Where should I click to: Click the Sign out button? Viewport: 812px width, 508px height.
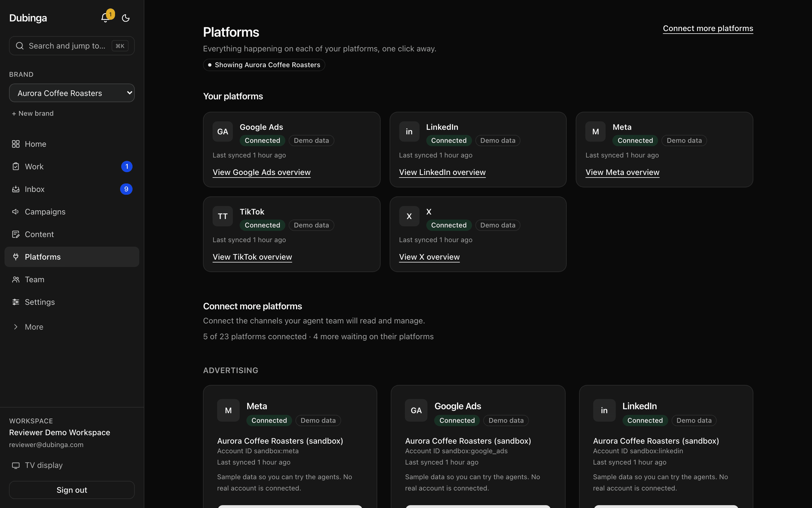(72, 490)
